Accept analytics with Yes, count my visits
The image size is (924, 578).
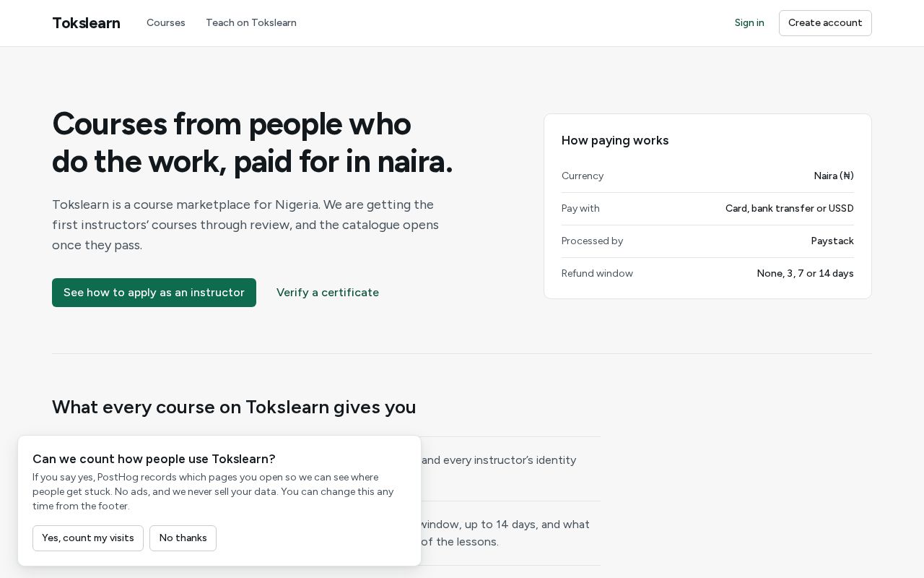point(88,538)
